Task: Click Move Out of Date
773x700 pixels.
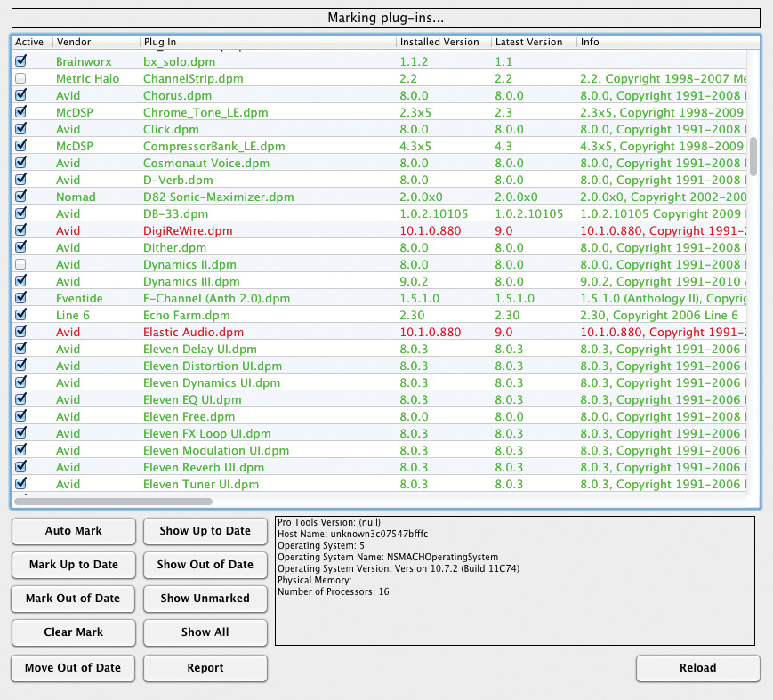Action: coord(73,668)
